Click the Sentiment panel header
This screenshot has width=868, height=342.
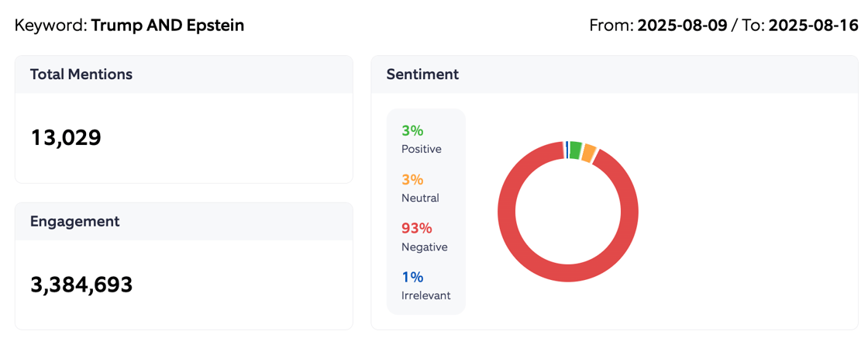coord(422,74)
